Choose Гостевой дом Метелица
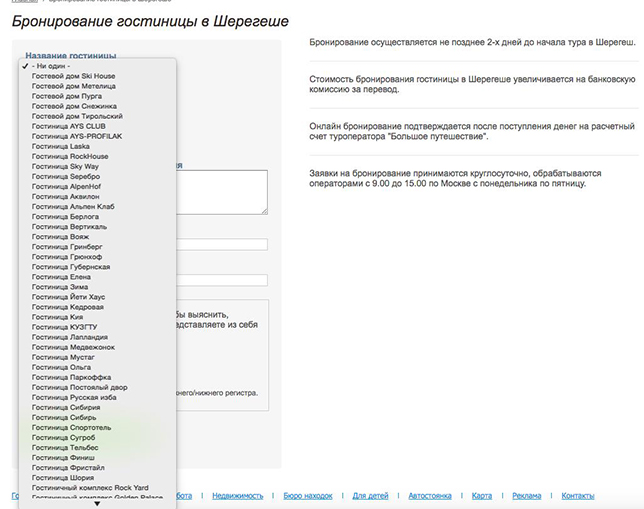Screen dimensions: 644x509 pos(97,86)
